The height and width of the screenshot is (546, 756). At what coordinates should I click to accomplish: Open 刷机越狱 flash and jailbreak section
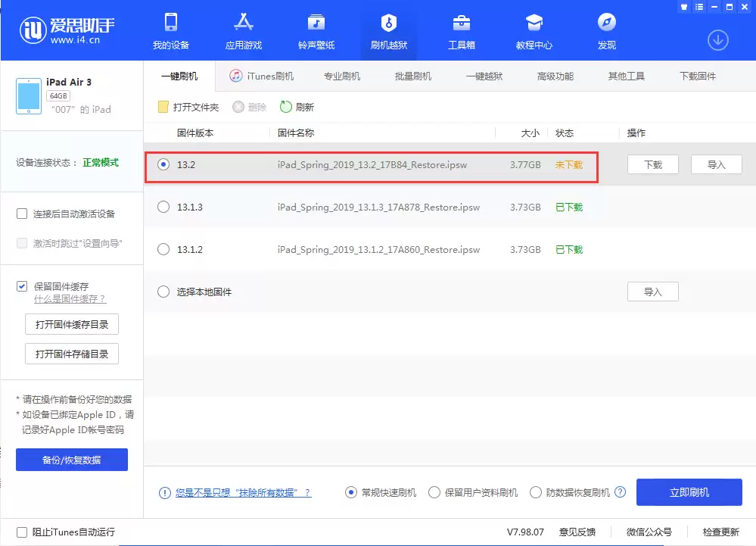tap(389, 31)
